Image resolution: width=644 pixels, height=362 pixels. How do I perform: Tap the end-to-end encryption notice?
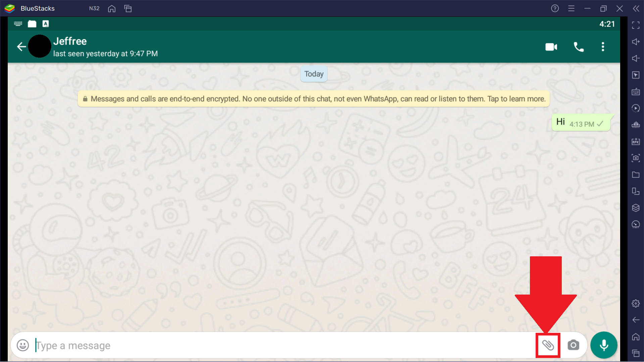pyautogui.click(x=314, y=99)
